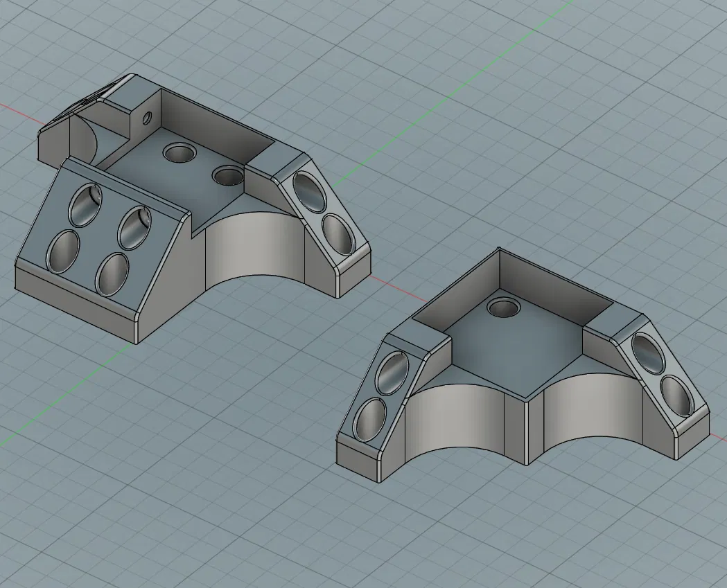Click upper oval hole on right bracket's left angled face
Screen dimensions: 727x588
(394, 373)
